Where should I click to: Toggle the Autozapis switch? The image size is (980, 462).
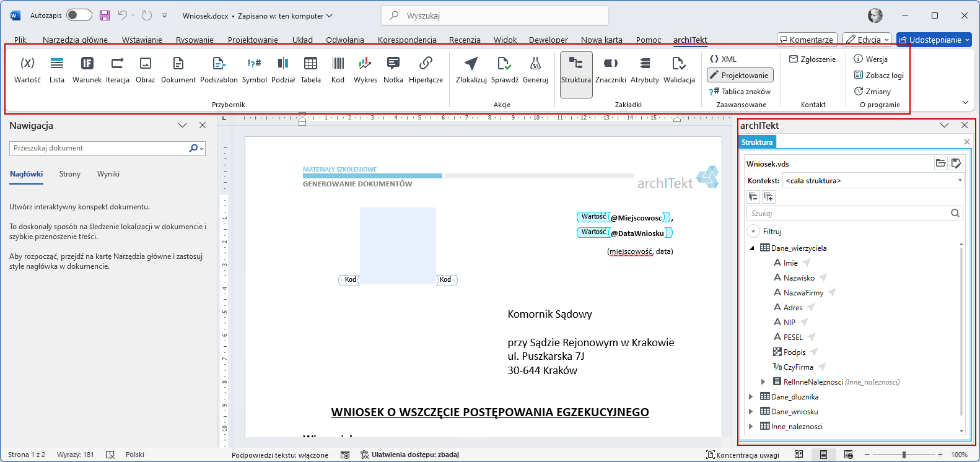point(79,15)
